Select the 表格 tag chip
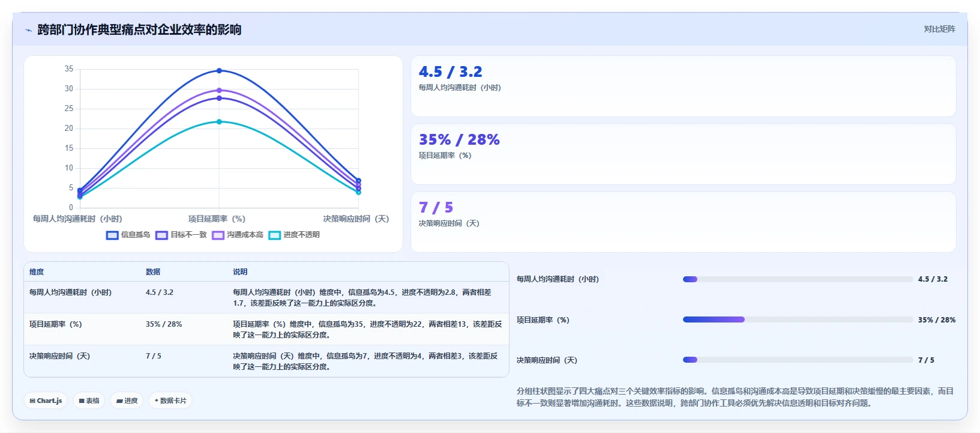This screenshot has width=980, height=433. click(89, 401)
